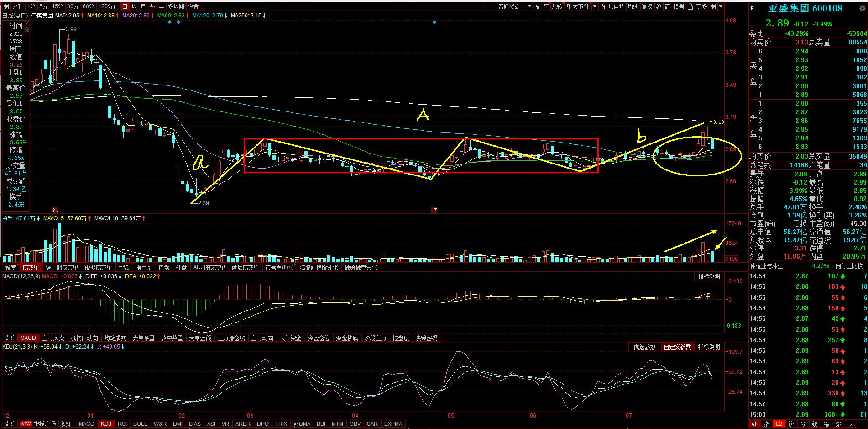Select the 15分 period
Screen dimensions: 868x429
[x=57, y=6]
